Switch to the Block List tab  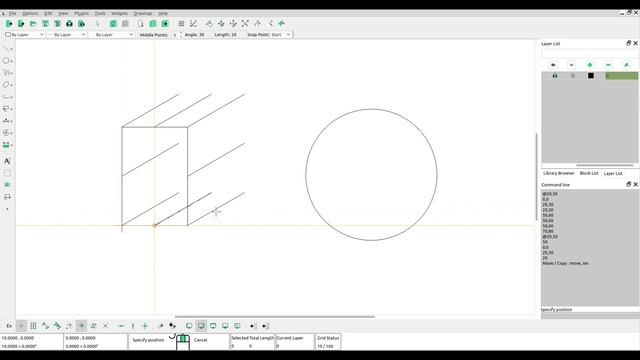[x=589, y=173]
